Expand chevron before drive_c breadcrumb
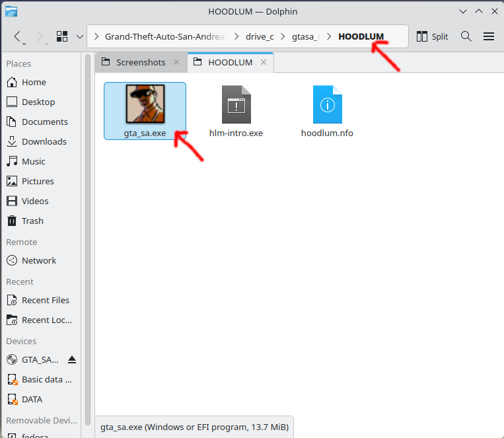504x438 pixels. point(236,36)
